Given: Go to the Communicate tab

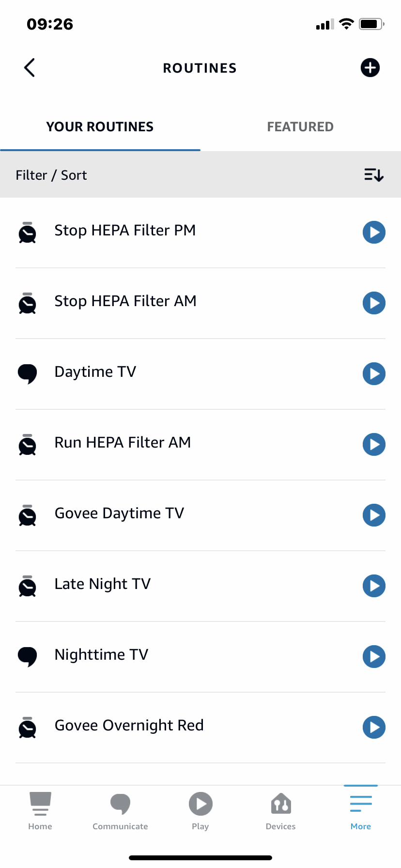Looking at the screenshot, I should tap(120, 811).
